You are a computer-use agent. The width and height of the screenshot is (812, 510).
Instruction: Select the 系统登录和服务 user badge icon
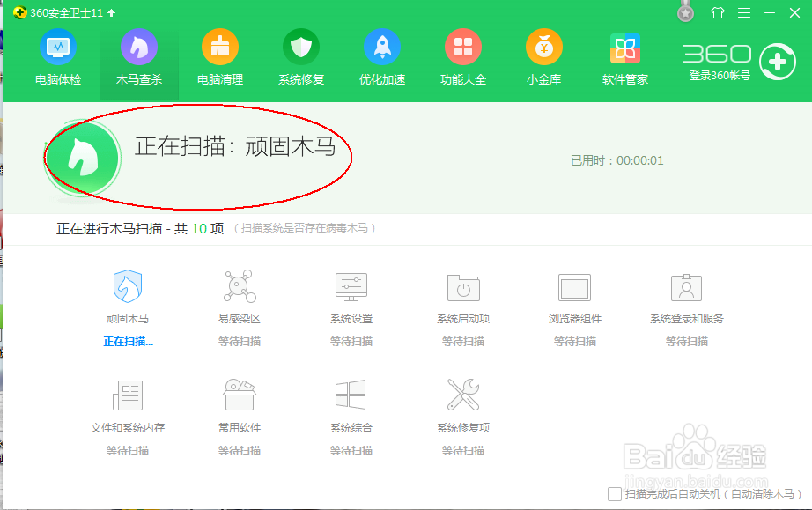[x=686, y=287]
